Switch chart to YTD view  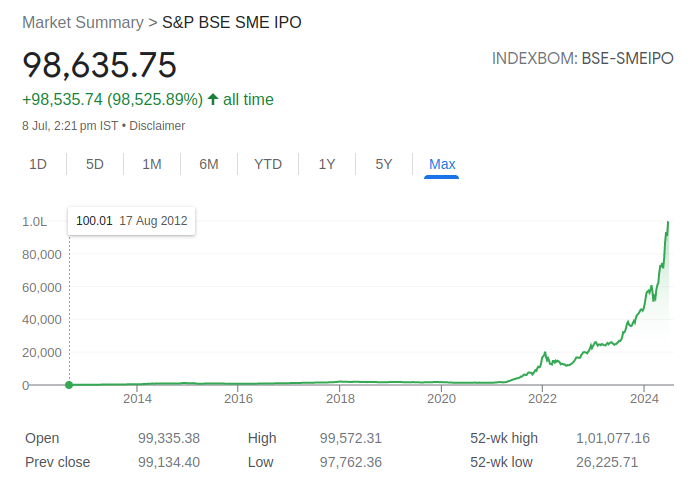[268, 164]
